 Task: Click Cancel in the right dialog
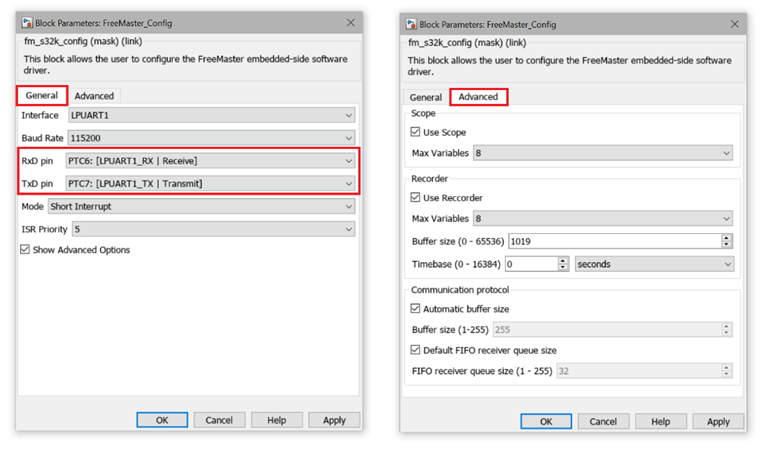pyautogui.click(x=603, y=422)
